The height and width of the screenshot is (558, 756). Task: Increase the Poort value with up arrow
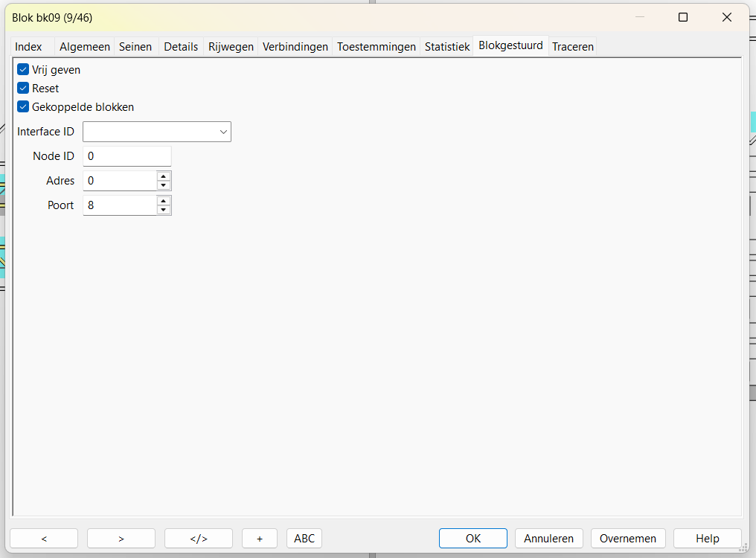click(x=164, y=201)
